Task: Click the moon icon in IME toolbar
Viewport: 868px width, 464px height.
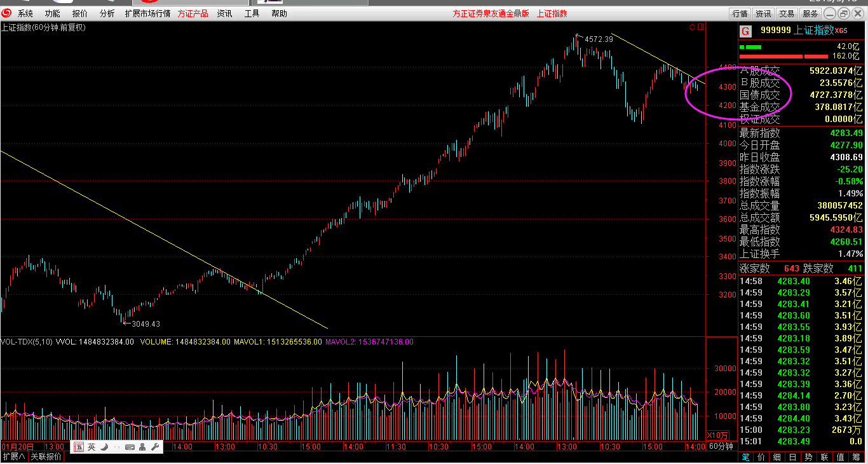Action: 104,447
